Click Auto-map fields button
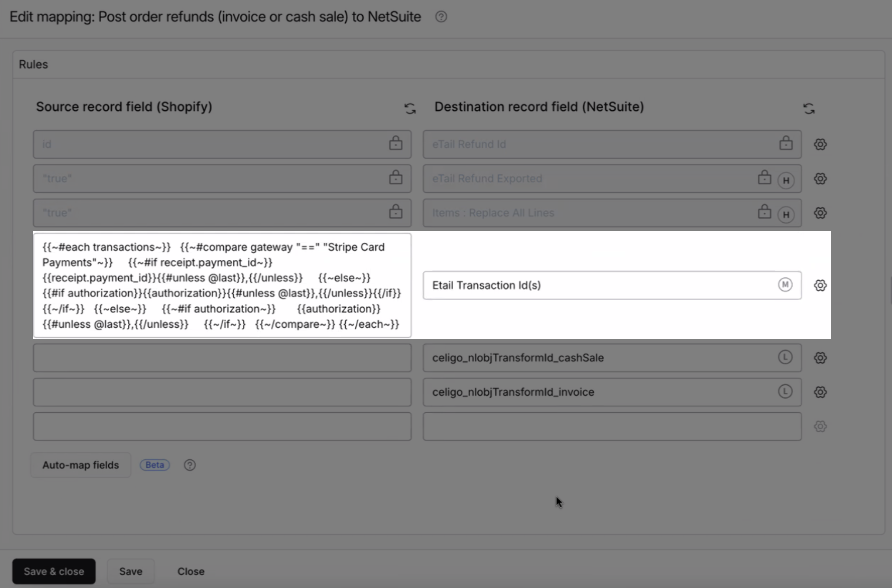892x588 pixels. 81,465
